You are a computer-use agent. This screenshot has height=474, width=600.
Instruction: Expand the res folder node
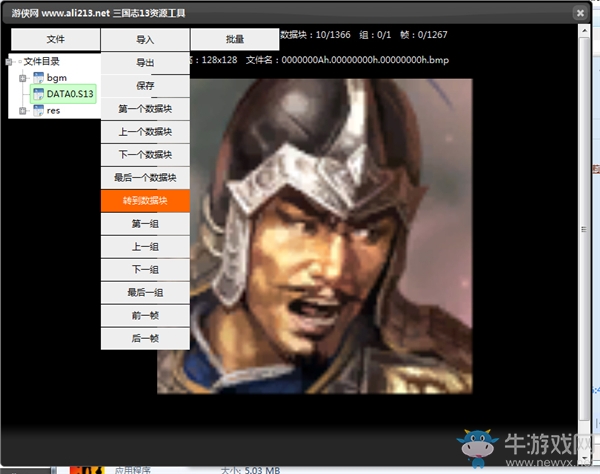(x=23, y=111)
